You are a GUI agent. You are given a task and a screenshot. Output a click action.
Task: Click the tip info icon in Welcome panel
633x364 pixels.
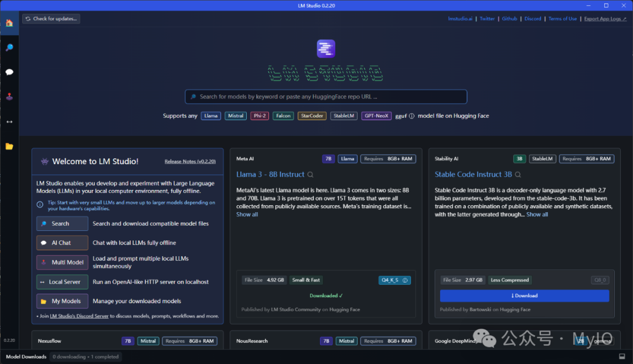pyautogui.click(x=40, y=205)
